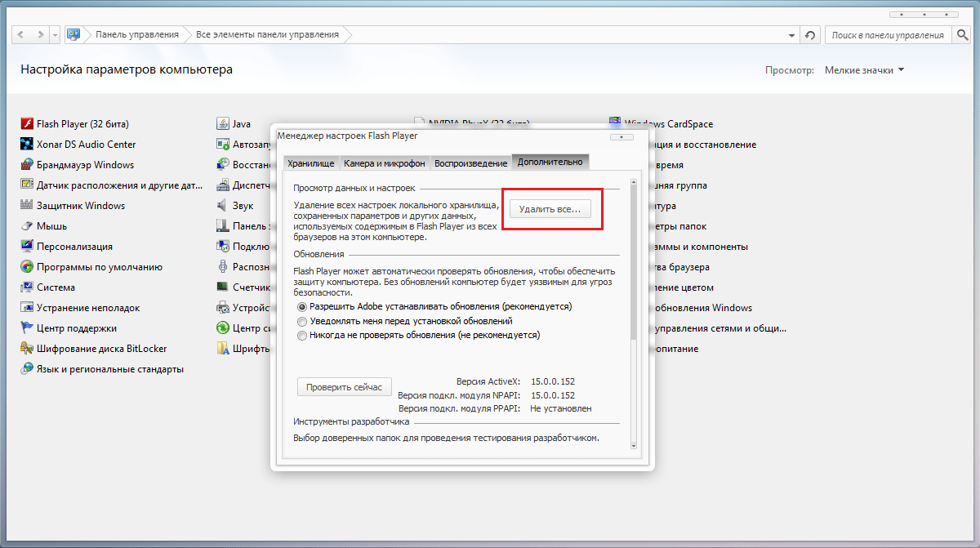Viewport: 980px width, 548px height.
Task: Click scrollbar up arrow in Flash dialog
Action: click(x=632, y=183)
